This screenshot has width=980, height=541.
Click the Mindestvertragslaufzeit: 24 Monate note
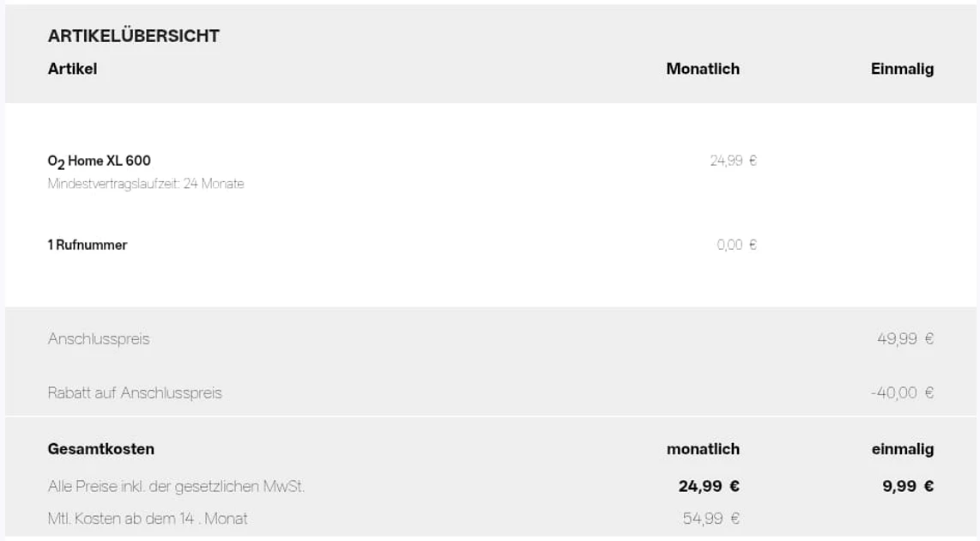coord(146,183)
